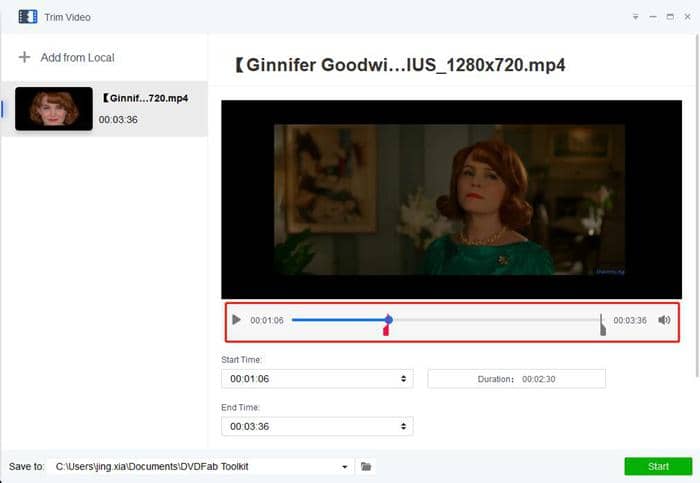The width and height of the screenshot is (700, 483).
Task: Click the Add from Local label
Action: (x=77, y=58)
